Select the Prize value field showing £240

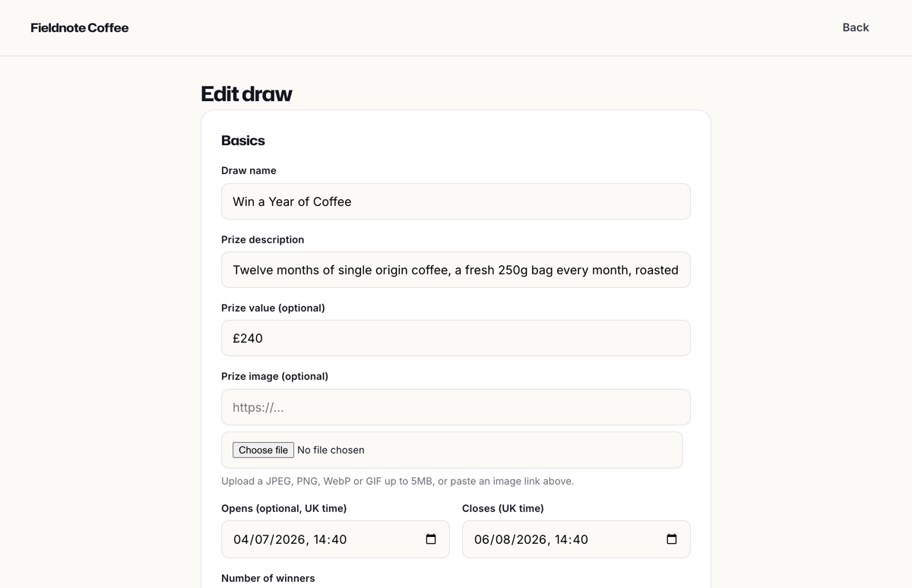tap(456, 338)
